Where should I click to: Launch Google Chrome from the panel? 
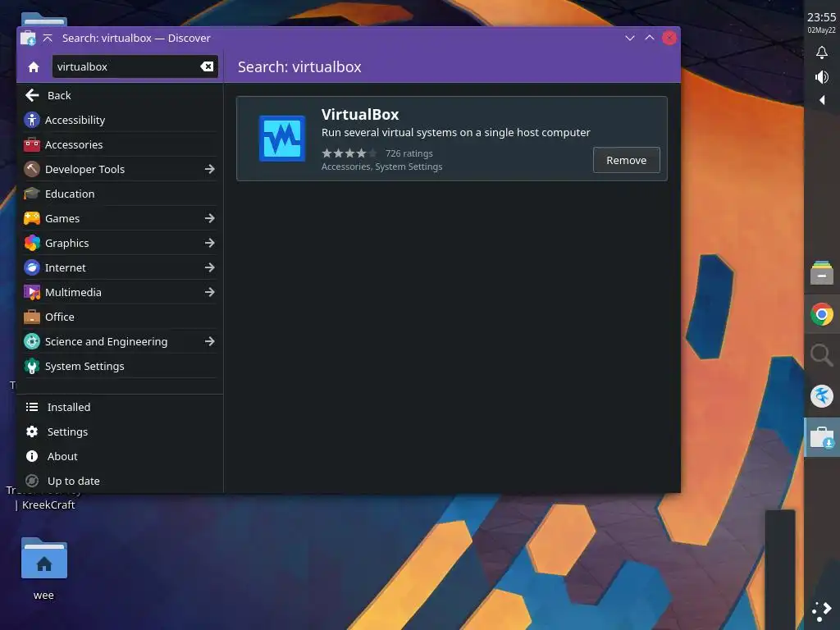coord(822,314)
